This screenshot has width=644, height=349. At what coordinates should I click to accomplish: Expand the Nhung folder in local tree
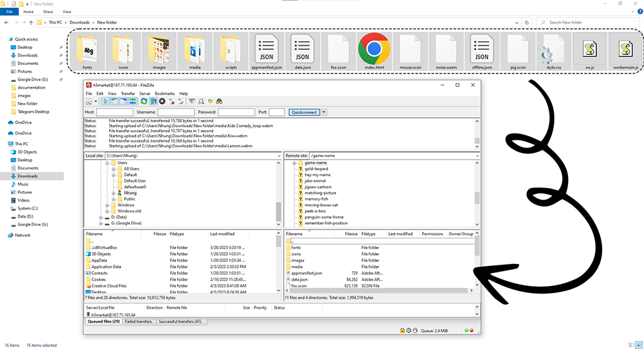pos(113,193)
